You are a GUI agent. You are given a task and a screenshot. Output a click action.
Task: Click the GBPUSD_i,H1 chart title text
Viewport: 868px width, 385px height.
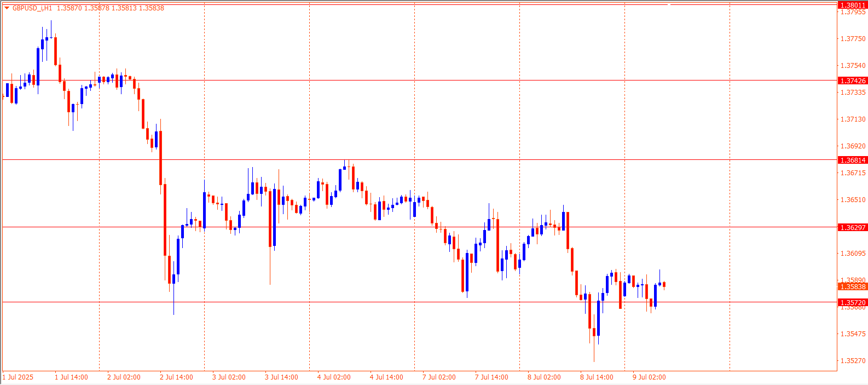pyautogui.click(x=32, y=8)
